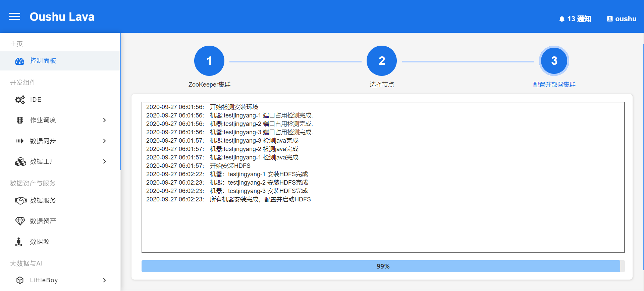Viewport: 644px width, 291px height.
Task: Click the 开始安装HDFS log line
Action: (x=198, y=166)
